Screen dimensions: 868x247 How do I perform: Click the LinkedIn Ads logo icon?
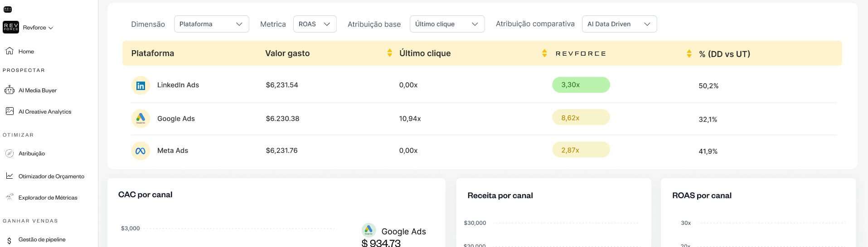[141, 85]
